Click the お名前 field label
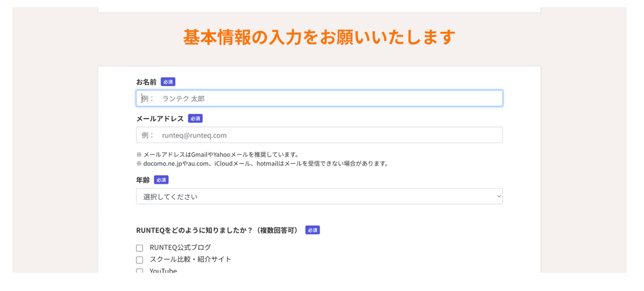644x291 pixels. coord(146,82)
